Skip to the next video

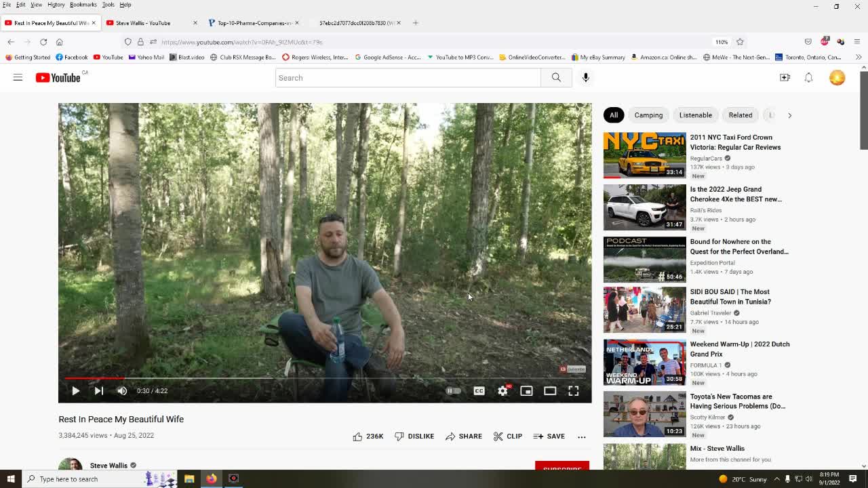click(x=99, y=391)
